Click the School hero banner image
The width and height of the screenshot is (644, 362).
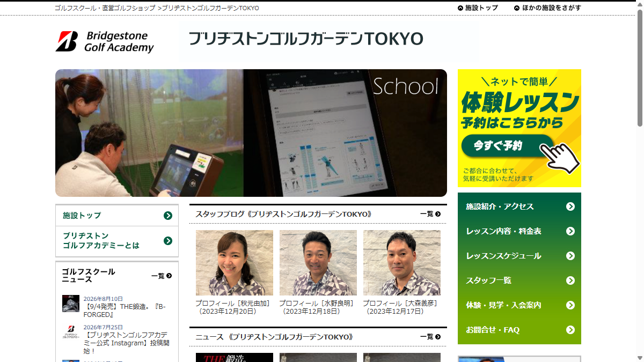pos(251,133)
